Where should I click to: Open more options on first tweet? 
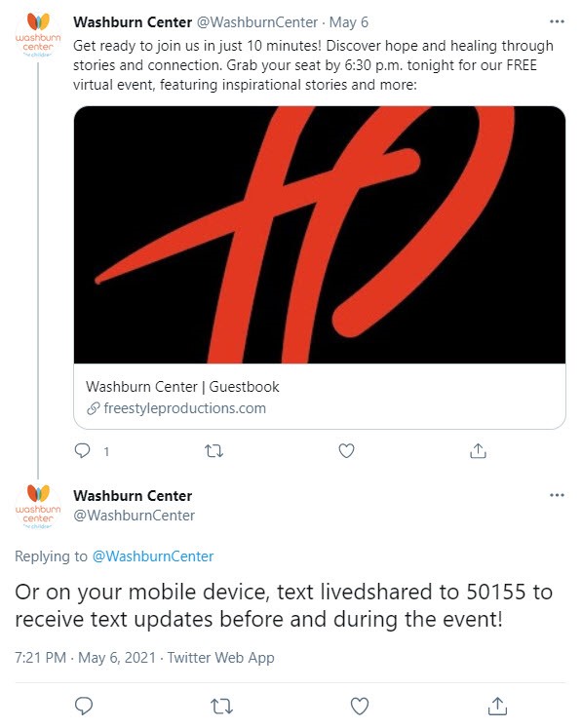click(557, 21)
